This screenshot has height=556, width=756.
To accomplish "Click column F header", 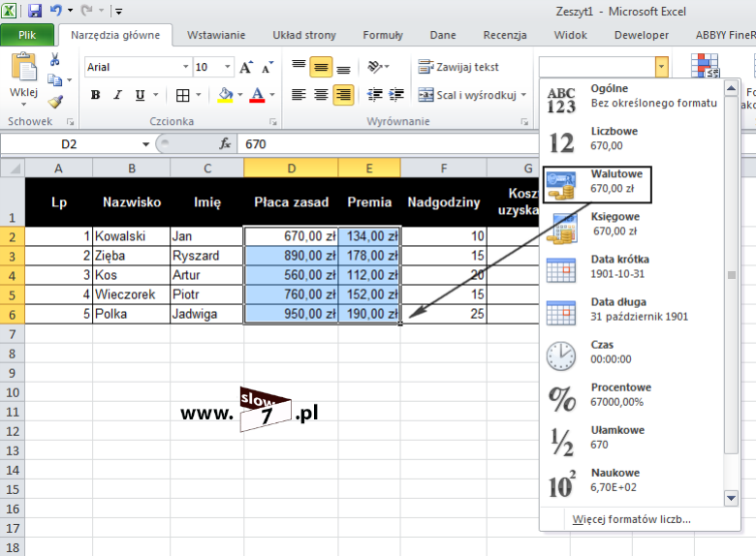I will pos(444,169).
